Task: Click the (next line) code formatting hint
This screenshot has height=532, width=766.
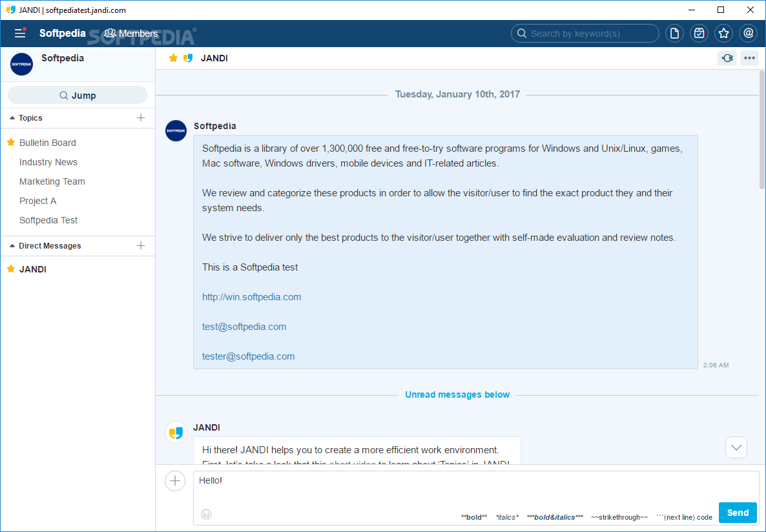Action: click(685, 517)
